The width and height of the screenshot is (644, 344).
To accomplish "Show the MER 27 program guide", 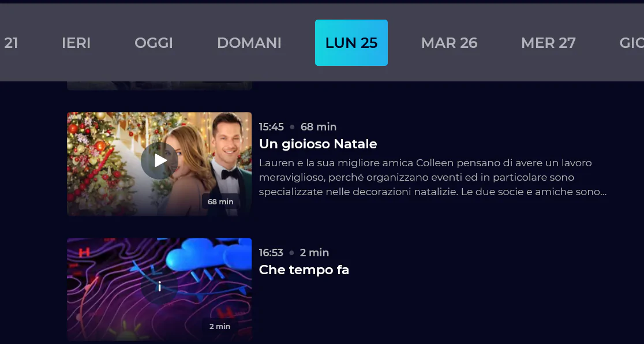I will tap(548, 43).
